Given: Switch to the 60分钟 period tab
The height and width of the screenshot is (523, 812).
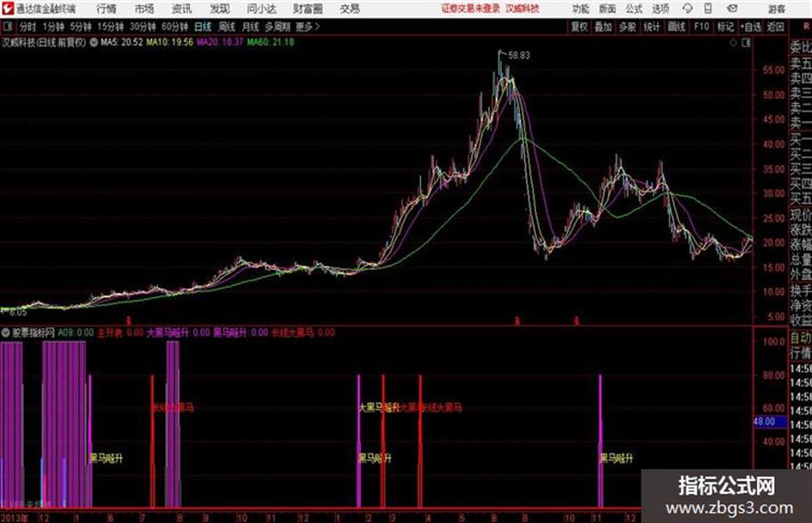Looking at the screenshot, I should pos(174,27).
